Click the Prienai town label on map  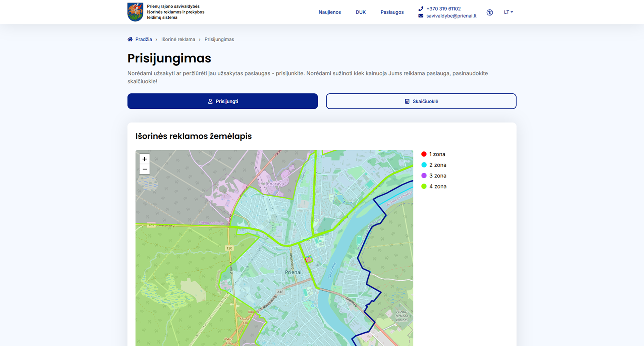(293, 272)
